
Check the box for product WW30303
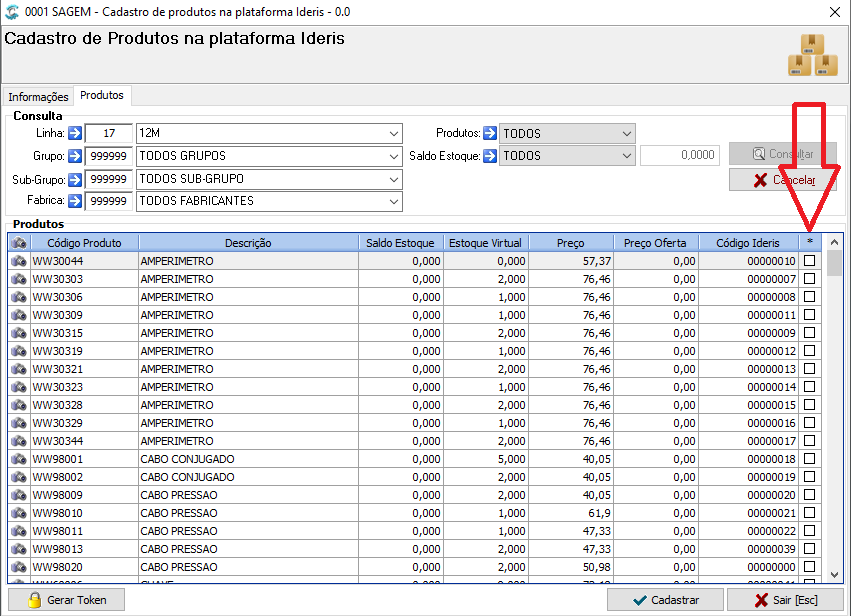pos(809,278)
